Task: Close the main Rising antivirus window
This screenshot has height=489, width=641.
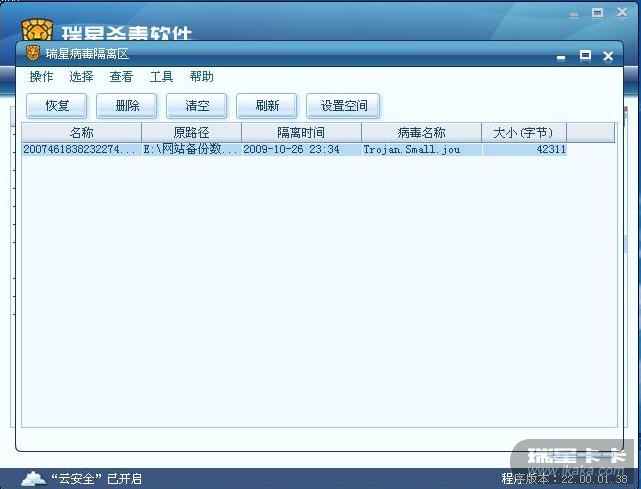Action: (622, 13)
